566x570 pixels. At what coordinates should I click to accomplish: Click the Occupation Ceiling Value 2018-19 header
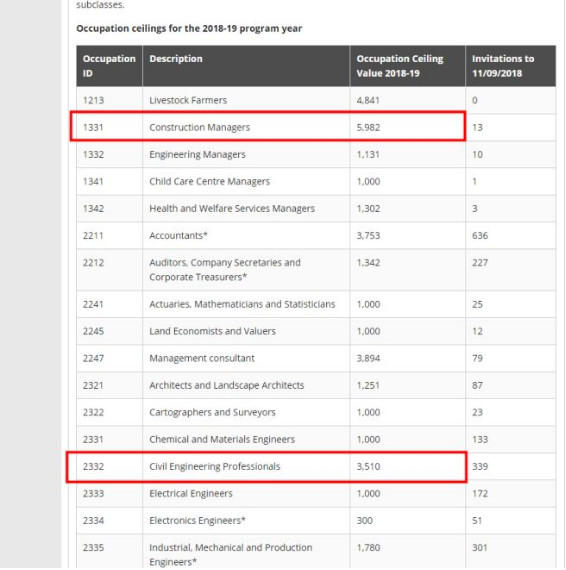point(408,66)
